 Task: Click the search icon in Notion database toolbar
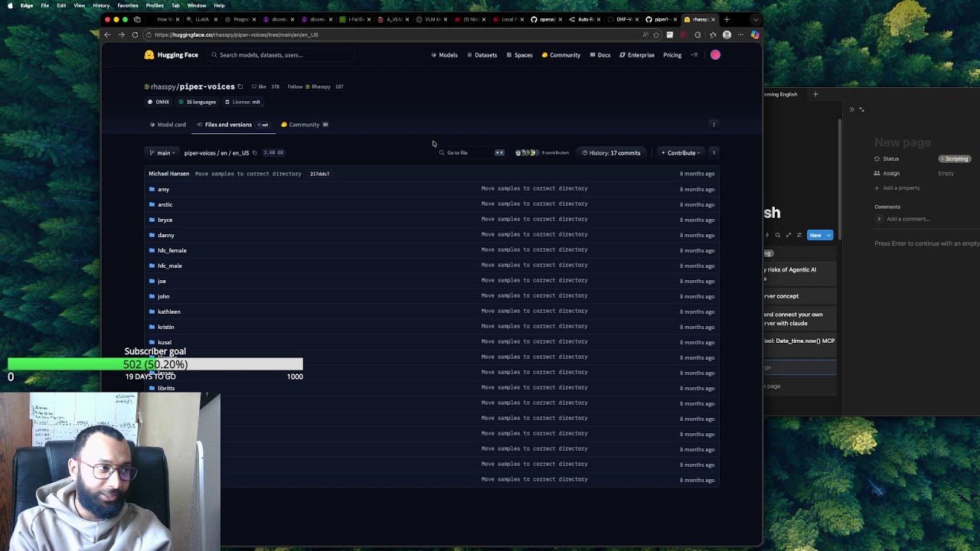(x=778, y=235)
